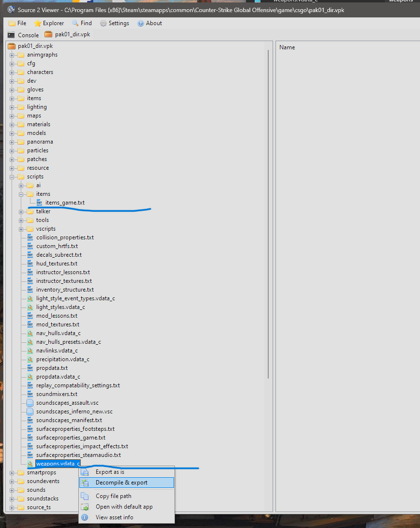Select hud_textures.txt file

tap(57, 264)
